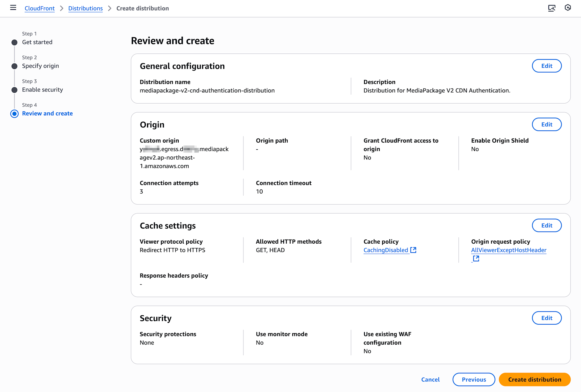Viewport: 581px width, 392px height.
Task: Open the CloudShell icon in header
Action: (x=551, y=8)
